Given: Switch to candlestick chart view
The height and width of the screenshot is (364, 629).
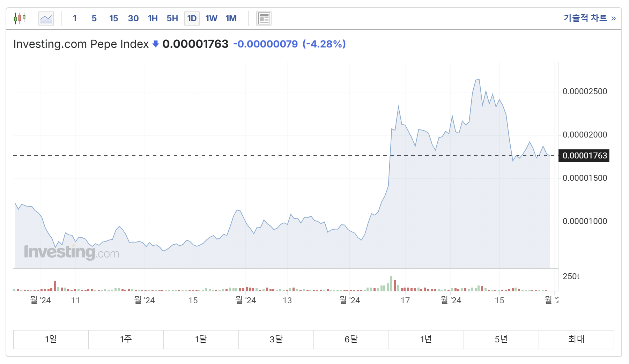Looking at the screenshot, I should [20, 18].
